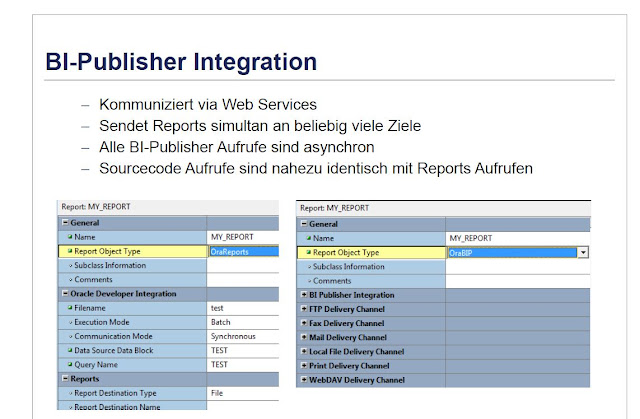
Task: Click the MY_REPORT name value in left panel
Action: (x=232, y=237)
